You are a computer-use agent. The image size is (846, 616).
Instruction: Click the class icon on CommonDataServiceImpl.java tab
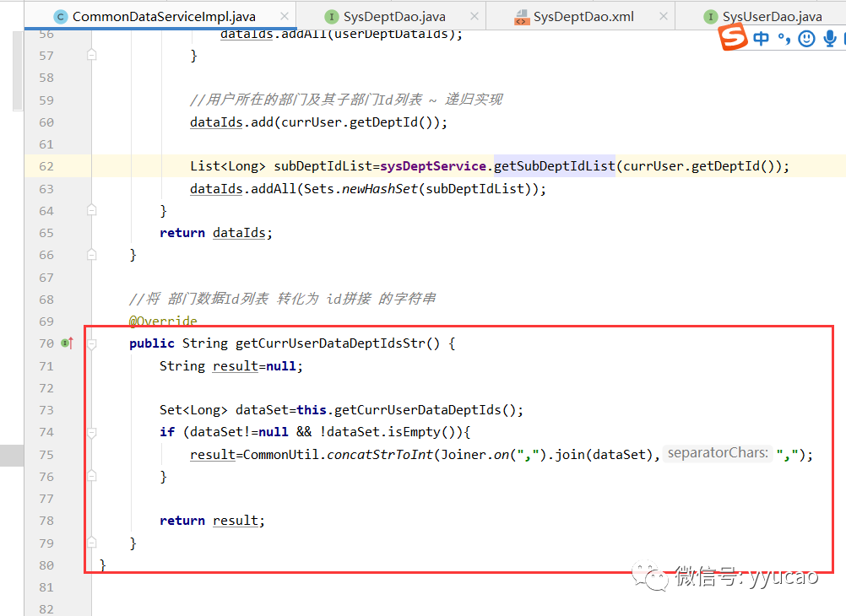point(61,17)
